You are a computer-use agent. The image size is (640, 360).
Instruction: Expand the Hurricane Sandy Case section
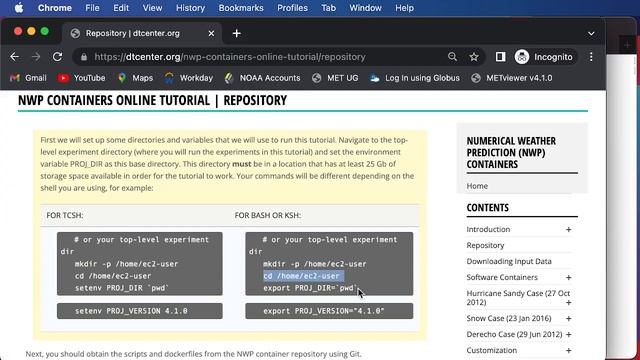(568, 303)
